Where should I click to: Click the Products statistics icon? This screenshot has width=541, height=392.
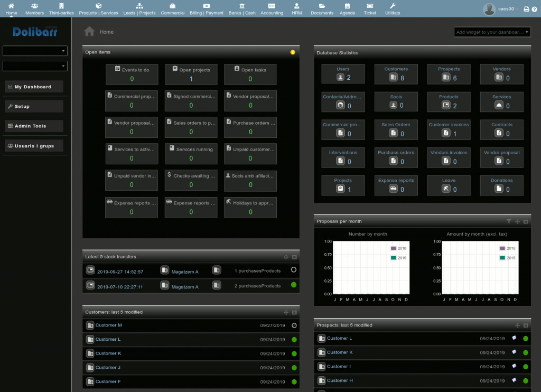coord(446,105)
